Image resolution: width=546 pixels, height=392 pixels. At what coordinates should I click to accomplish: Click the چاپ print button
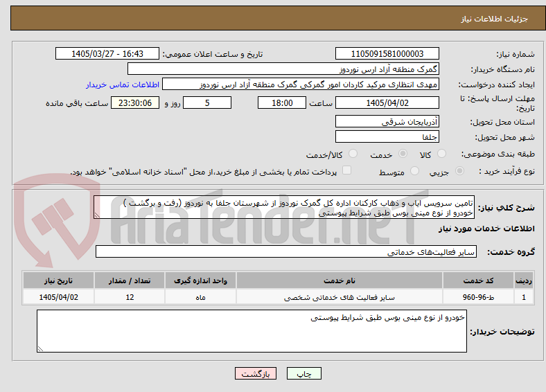coord(304,373)
